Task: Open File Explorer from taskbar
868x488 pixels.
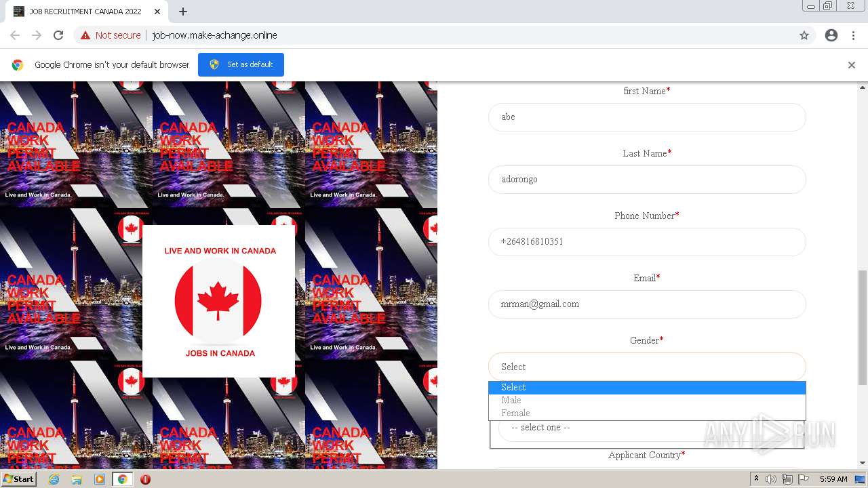Action: click(77, 479)
